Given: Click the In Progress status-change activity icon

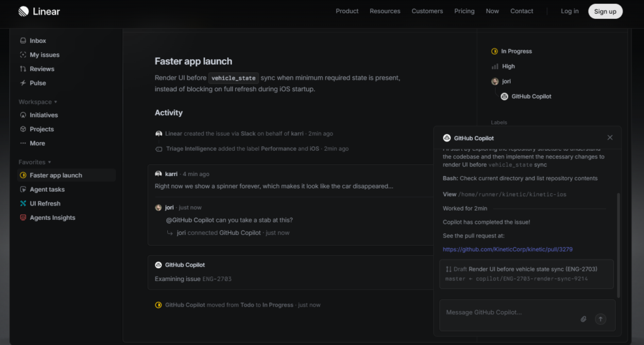Looking at the screenshot, I should coord(158,305).
